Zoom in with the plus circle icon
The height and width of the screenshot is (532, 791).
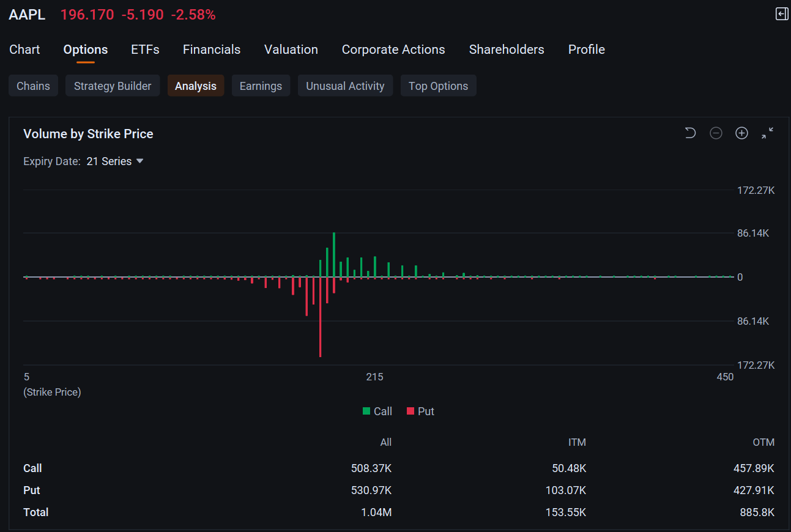tap(741, 133)
